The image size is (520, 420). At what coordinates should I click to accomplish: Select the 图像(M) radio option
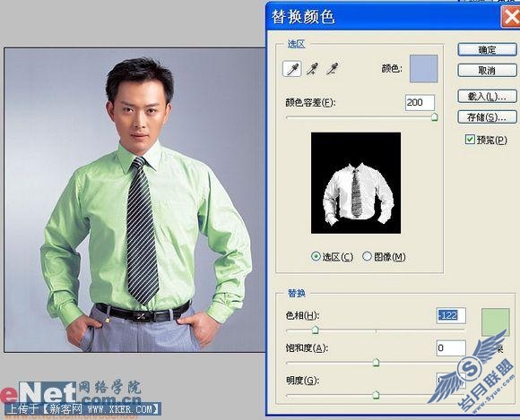click(367, 256)
